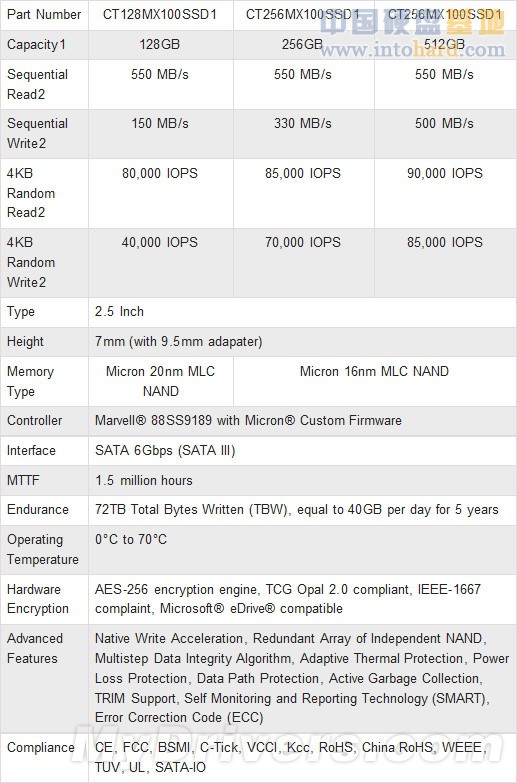The width and height of the screenshot is (517, 783).
Task: Select the 150 MB/s sequential write value
Action: point(160,123)
